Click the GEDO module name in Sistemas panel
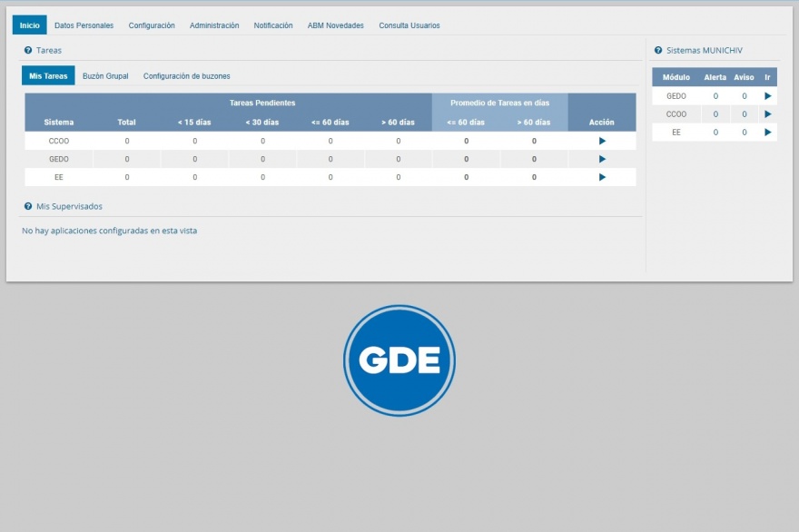Screen dimensions: 799x532 [x=676, y=96]
